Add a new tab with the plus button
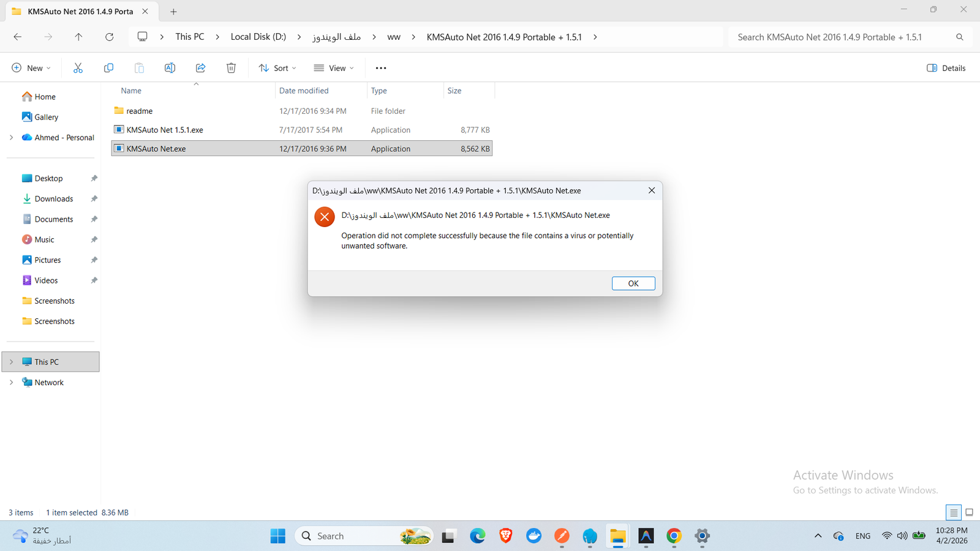The image size is (980, 551). click(x=173, y=12)
